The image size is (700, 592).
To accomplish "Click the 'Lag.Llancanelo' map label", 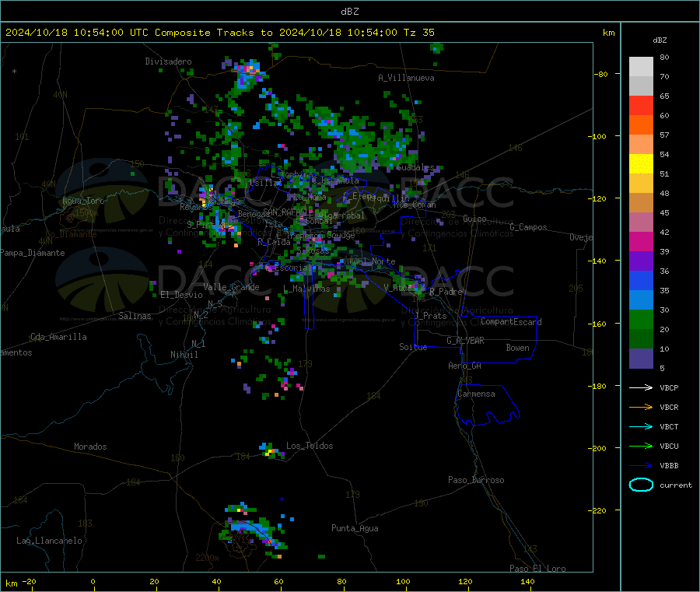I will point(49,541).
